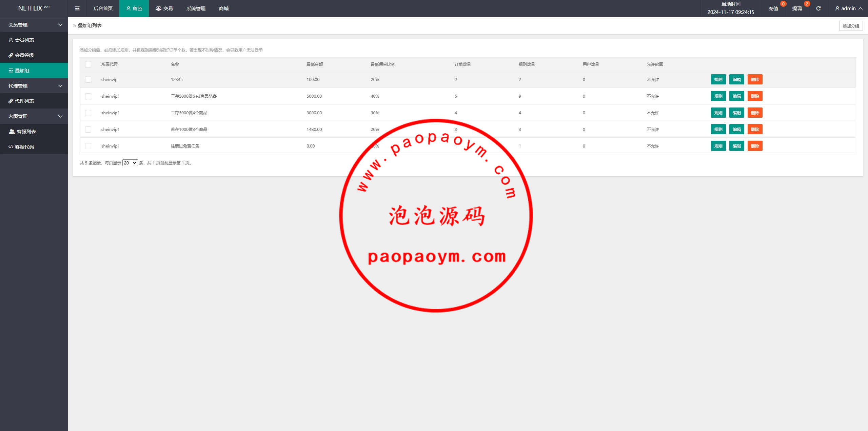Screen dimensions: 868x431
Task: Check the checkbox for 三存5000做6+3商品杀客 row
Action: pos(88,96)
